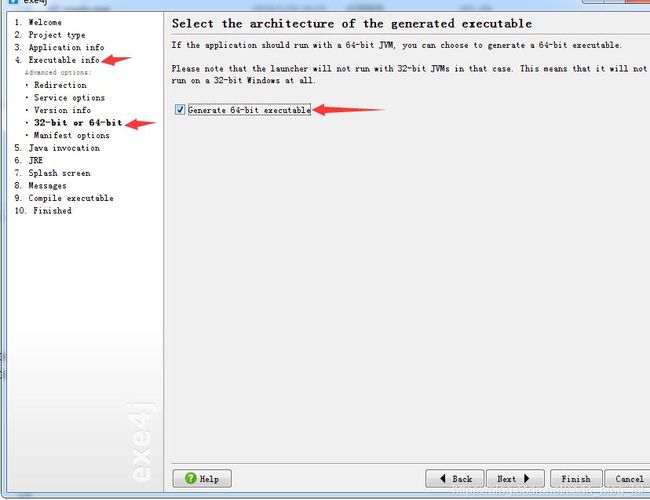The image size is (650, 500).
Task: Click the Generate 64-bit executable label
Action: coord(249,110)
